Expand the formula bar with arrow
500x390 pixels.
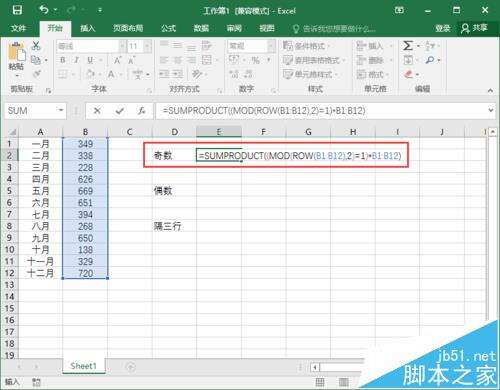click(490, 110)
